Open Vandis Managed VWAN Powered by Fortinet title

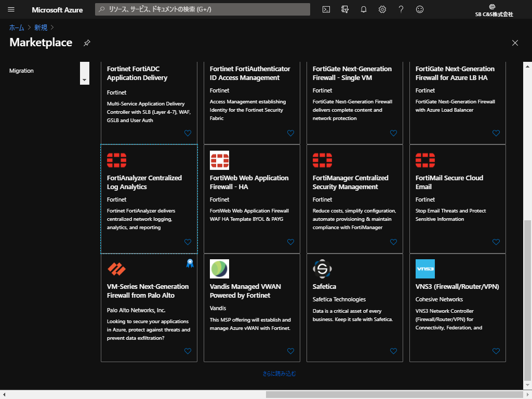click(x=245, y=291)
